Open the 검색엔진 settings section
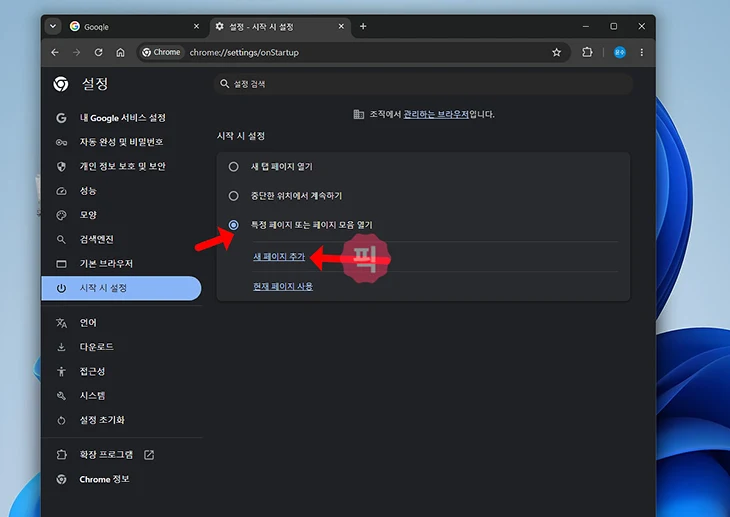This screenshot has width=730, height=517. click(x=122, y=239)
